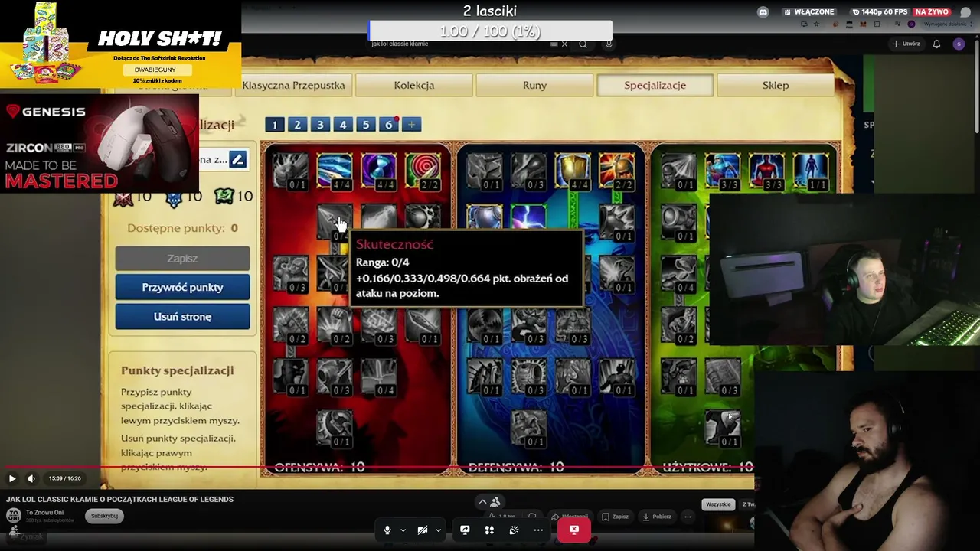Viewport: 980px width, 551px height.
Task: Click the YouTube Utwórz button
Action: 906,44
